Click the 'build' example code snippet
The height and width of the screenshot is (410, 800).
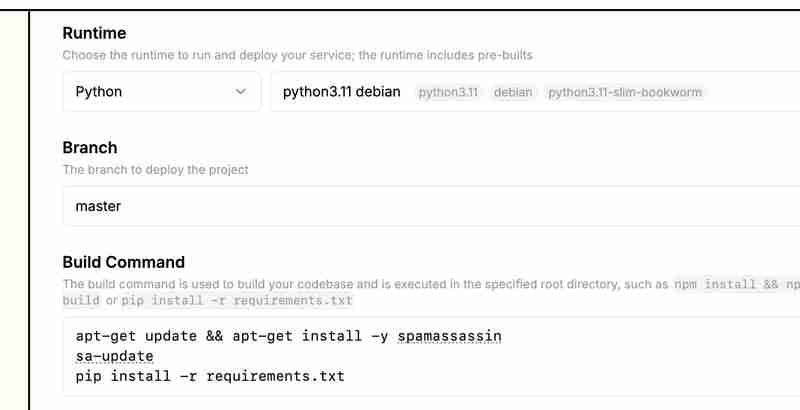point(79,301)
